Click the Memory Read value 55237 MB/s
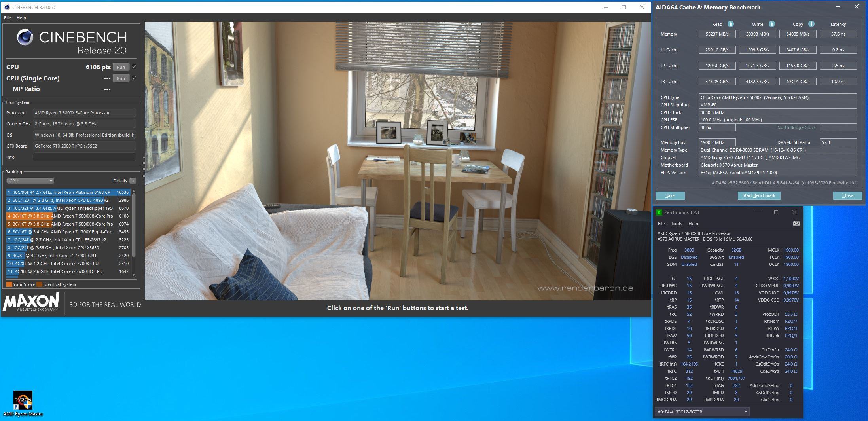Image resolution: width=868 pixels, height=421 pixels. click(x=717, y=34)
